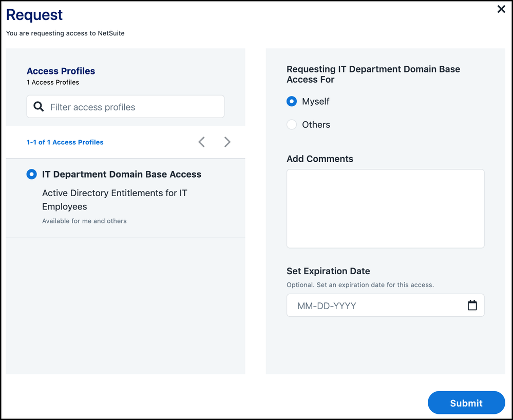The height and width of the screenshot is (420, 513).
Task: Open the calendar date picker icon
Action: [472, 306]
